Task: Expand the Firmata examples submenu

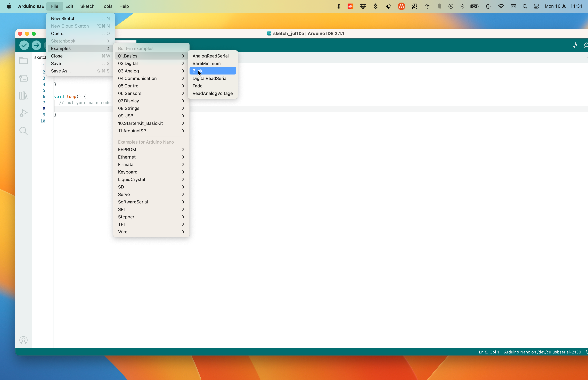Action: click(151, 164)
